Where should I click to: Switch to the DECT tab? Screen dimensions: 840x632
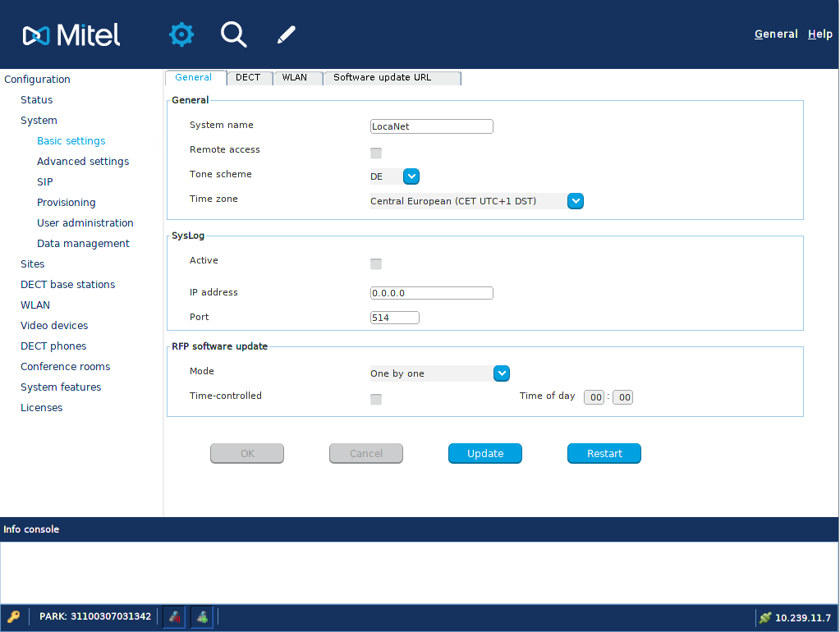click(248, 78)
